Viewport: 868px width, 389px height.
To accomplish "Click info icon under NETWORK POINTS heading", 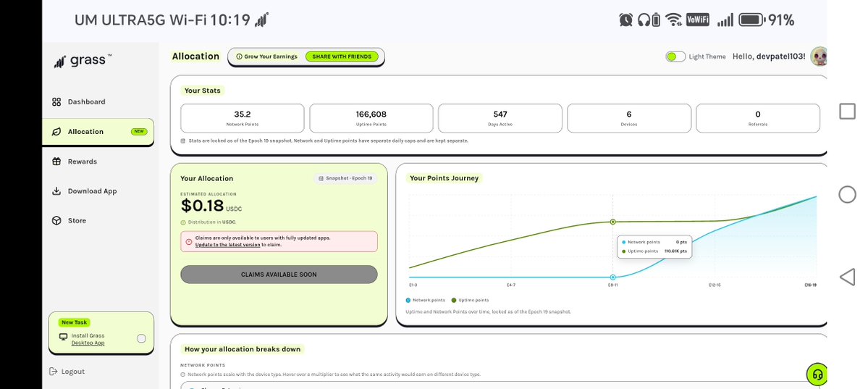I will point(183,375).
